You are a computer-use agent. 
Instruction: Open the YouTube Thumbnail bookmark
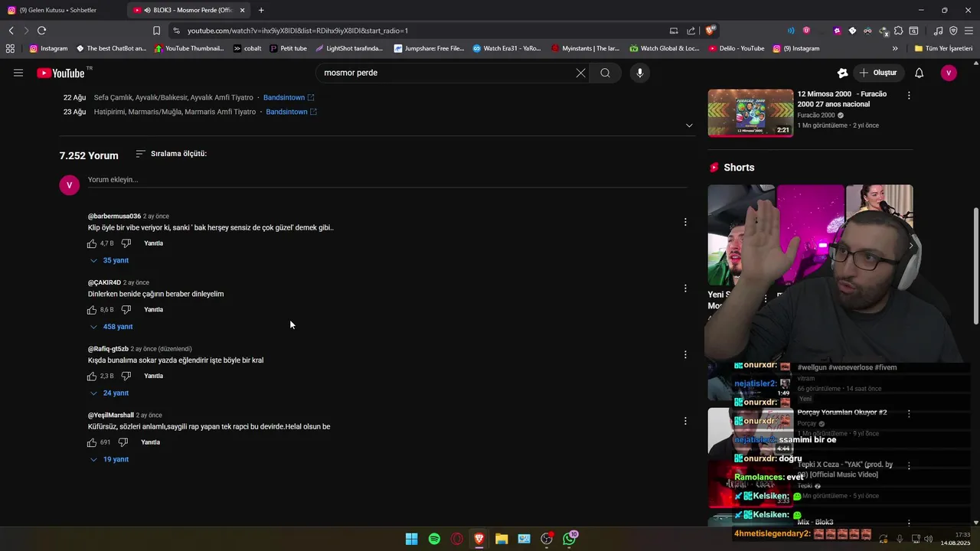pyautogui.click(x=189, y=48)
